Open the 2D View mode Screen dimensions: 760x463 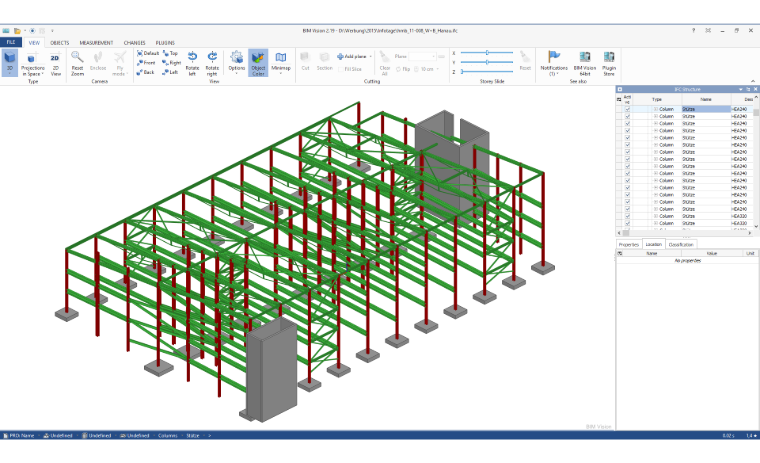[x=55, y=64]
